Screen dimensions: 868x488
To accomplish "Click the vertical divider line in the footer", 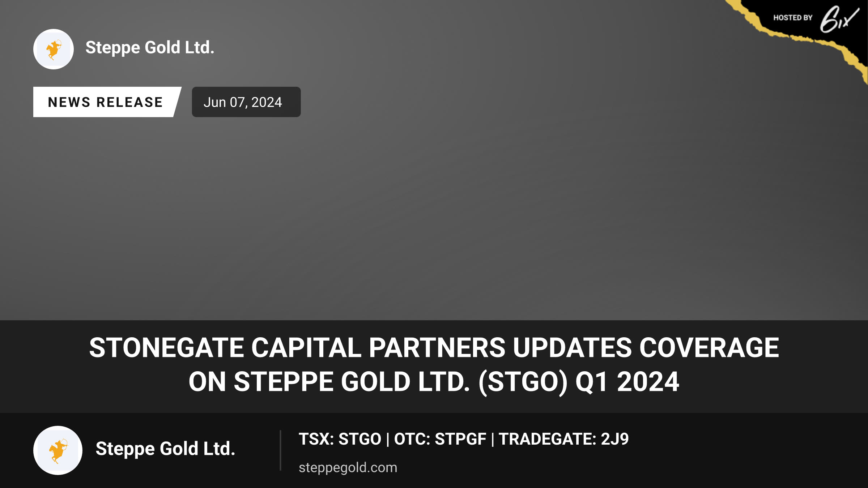I will [x=280, y=450].
